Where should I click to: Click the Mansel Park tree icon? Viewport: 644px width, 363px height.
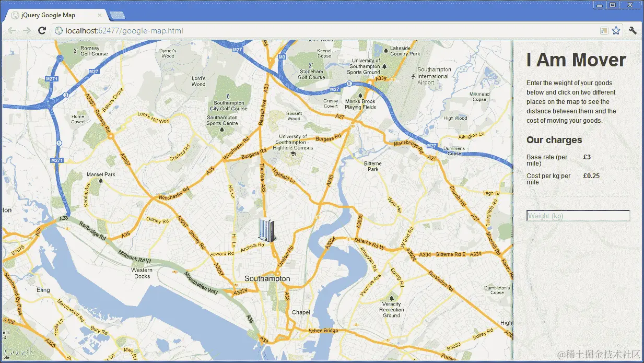point(101,181)
